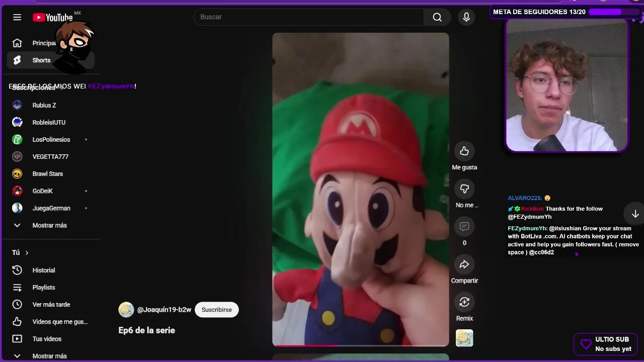The height and width of the screenshot is (362, 644).
Task: Open Brawl Stars channel avatar
Action: (17, 173)
